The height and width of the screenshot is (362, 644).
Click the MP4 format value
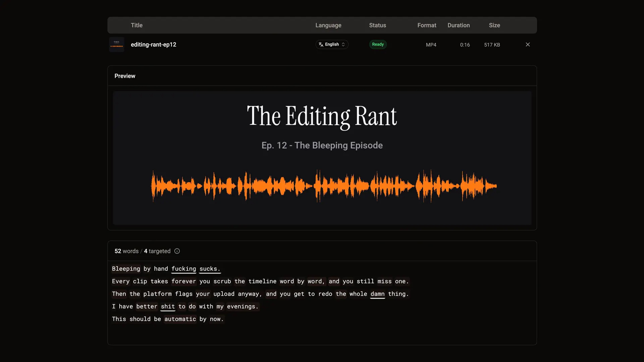[431, 45]
